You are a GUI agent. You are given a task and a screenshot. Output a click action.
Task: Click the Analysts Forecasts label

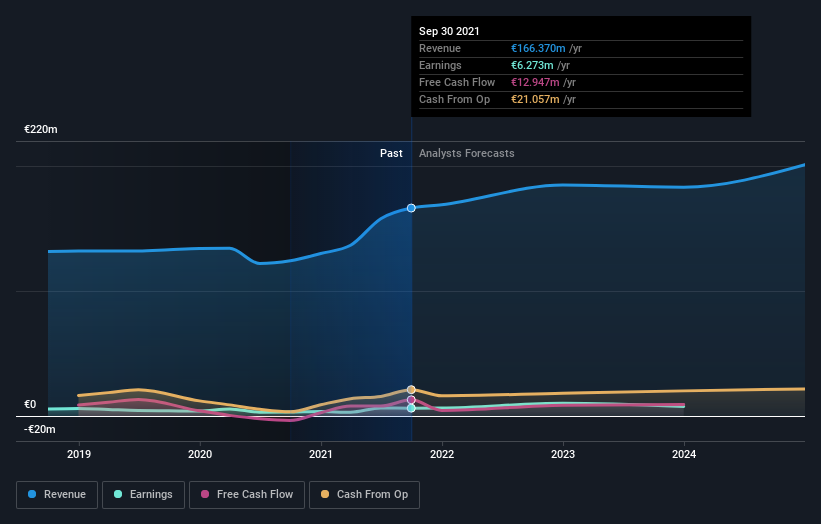(x=467, y=153)
